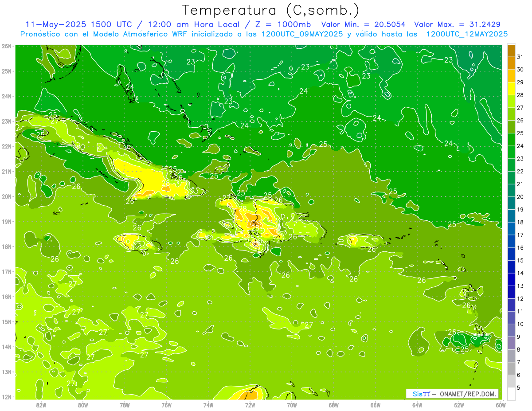Click the 22N latitude axis label
Screen dimensions: 532x411
(7, 146)
